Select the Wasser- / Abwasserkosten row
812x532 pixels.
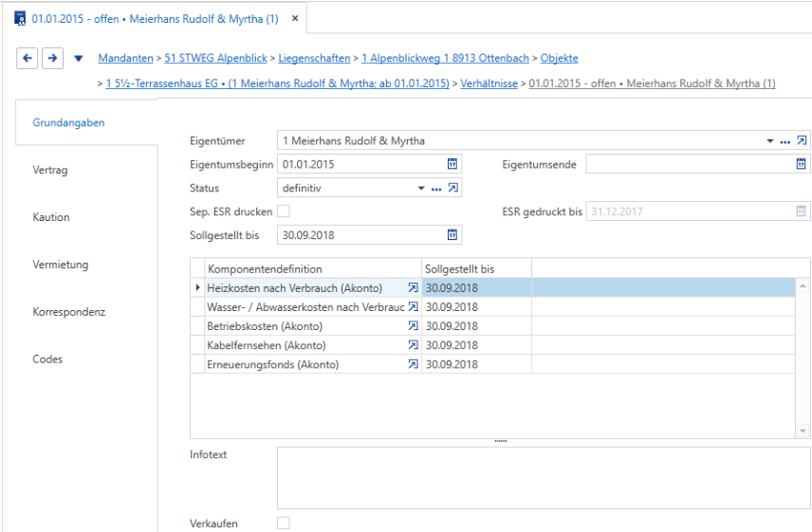pos(492,307)
